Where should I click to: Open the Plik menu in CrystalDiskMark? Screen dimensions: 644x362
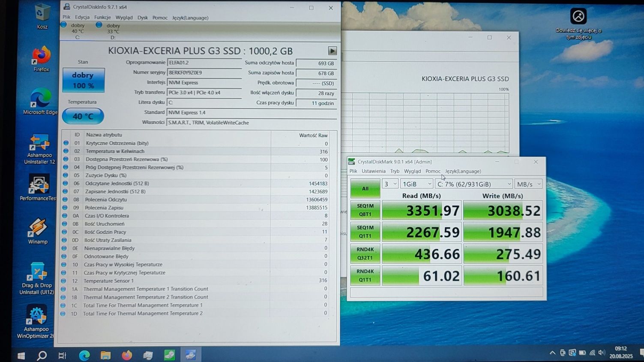(x=353, y=171)
